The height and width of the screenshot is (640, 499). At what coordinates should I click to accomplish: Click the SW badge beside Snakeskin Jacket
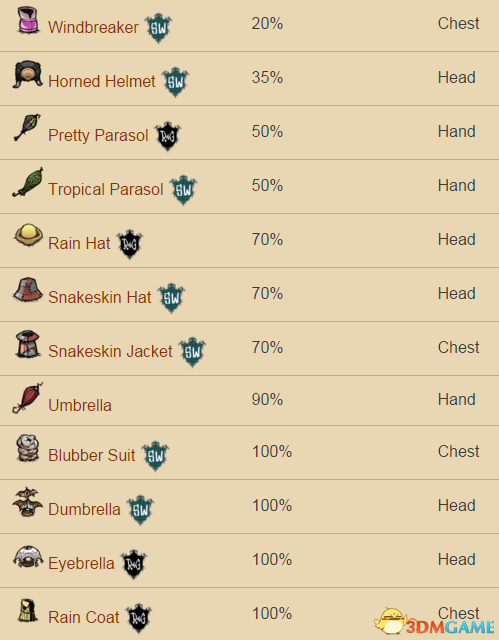tap(192, 352)
